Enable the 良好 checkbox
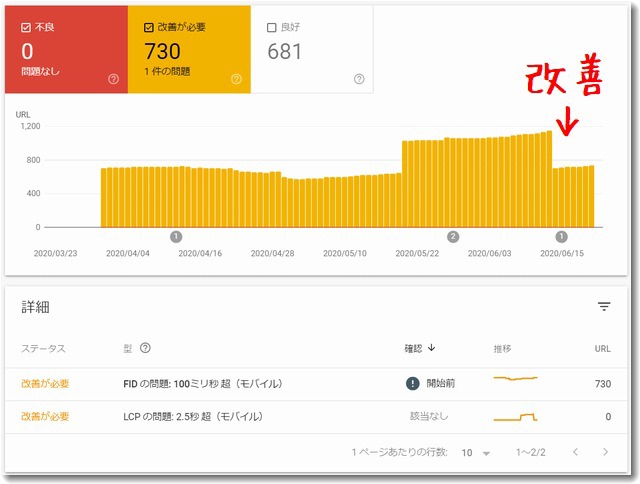The width and height of the screenshot is (640, 484). point(272,27)
